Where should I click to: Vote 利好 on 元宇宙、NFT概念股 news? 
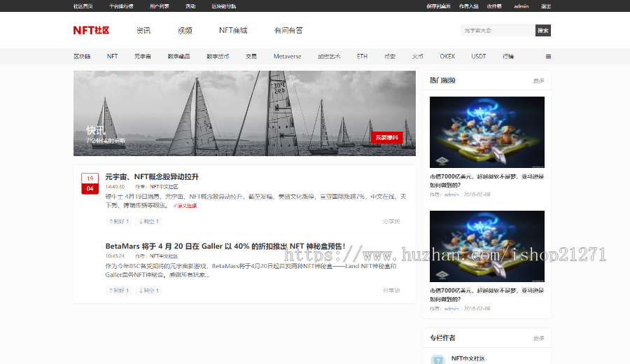pyautogui.click(x=119, y=221)
